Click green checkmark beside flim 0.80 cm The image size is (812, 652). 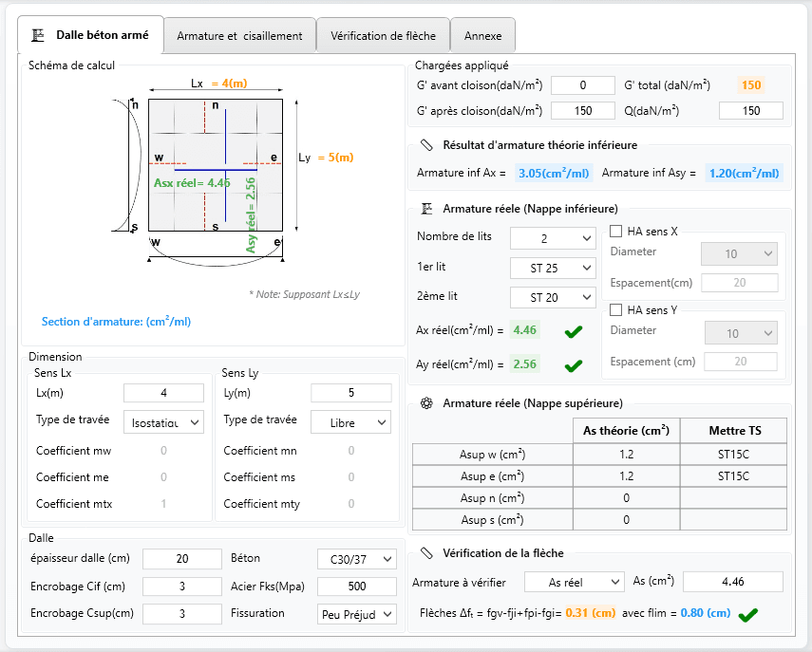coord(748,614)
